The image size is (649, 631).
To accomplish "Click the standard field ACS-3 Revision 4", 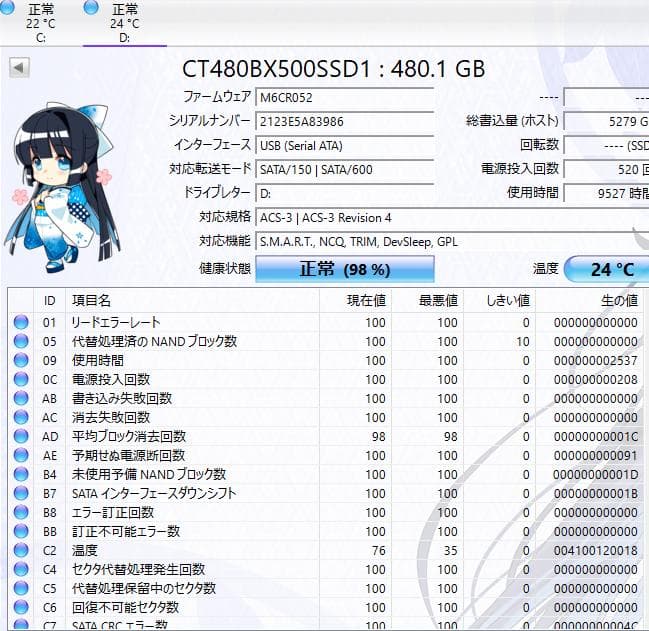I will [x=452, y=218].
